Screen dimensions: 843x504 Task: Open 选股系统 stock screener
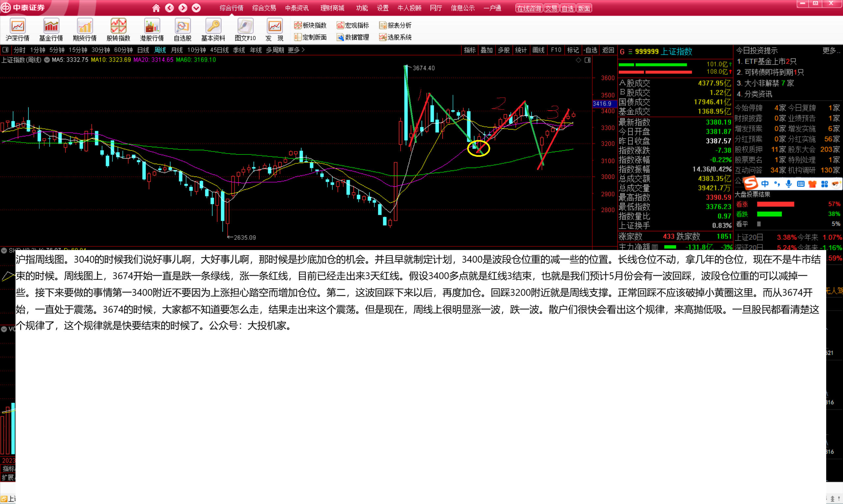tap(395, 37)
